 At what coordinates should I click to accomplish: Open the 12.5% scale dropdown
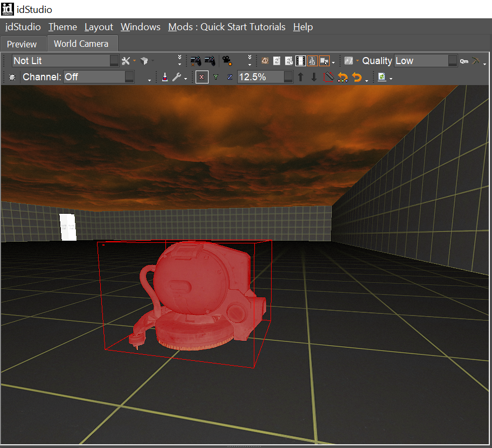(265, 77)
